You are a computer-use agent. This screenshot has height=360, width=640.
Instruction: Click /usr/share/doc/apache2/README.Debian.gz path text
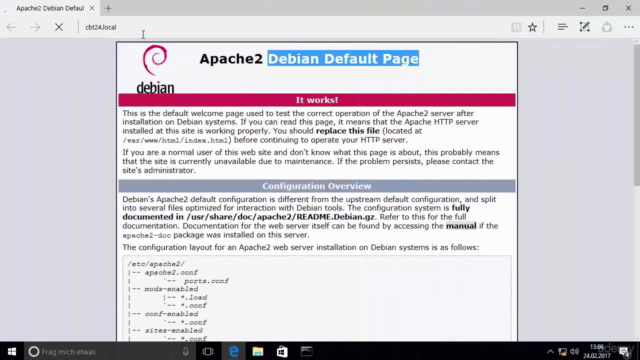(x=280, y=217)
